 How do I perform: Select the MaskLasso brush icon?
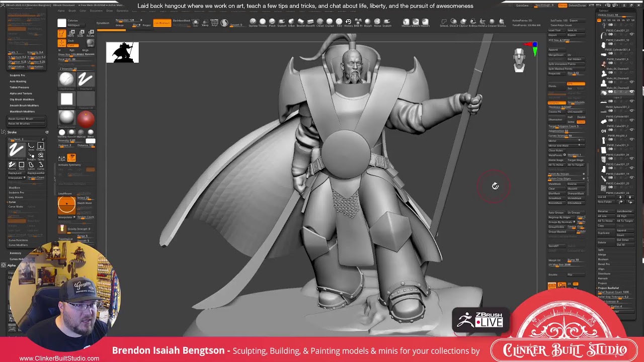[406, 22]
